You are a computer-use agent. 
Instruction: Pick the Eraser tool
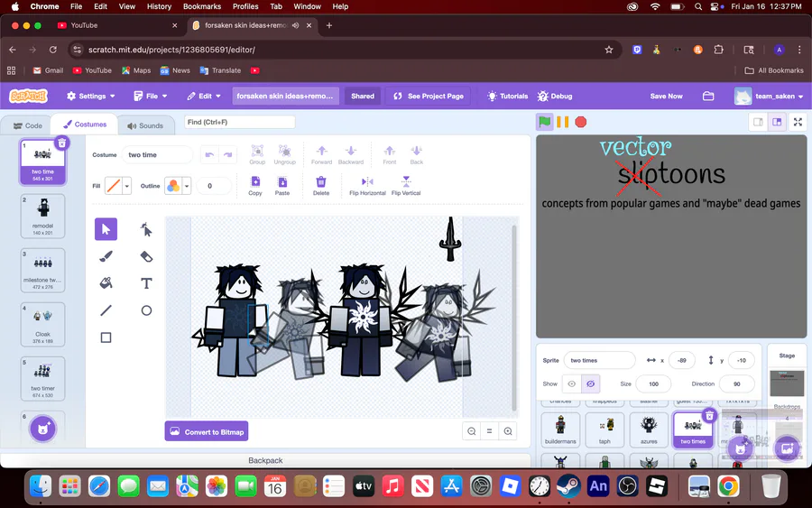[146, 256]
